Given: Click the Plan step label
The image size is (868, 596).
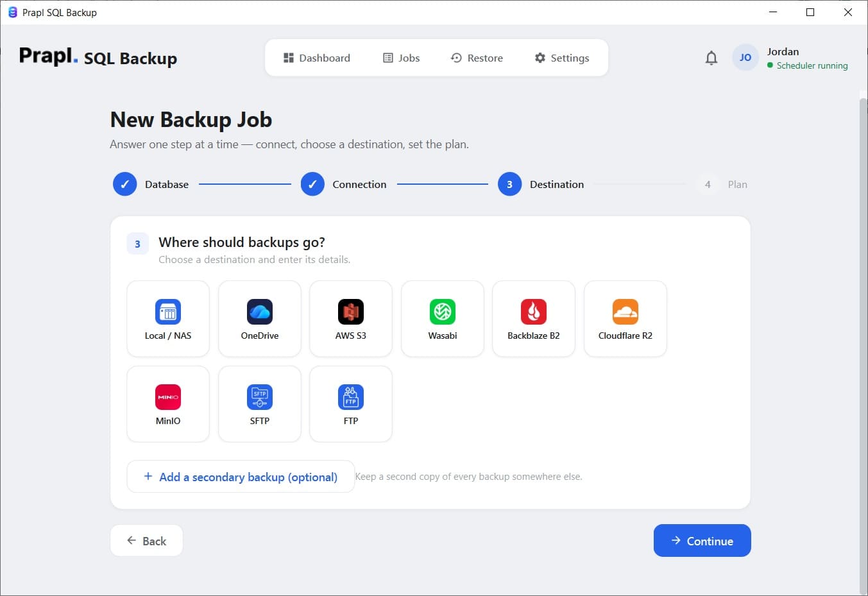Looking at the screenshot, I should pos(738,184).
